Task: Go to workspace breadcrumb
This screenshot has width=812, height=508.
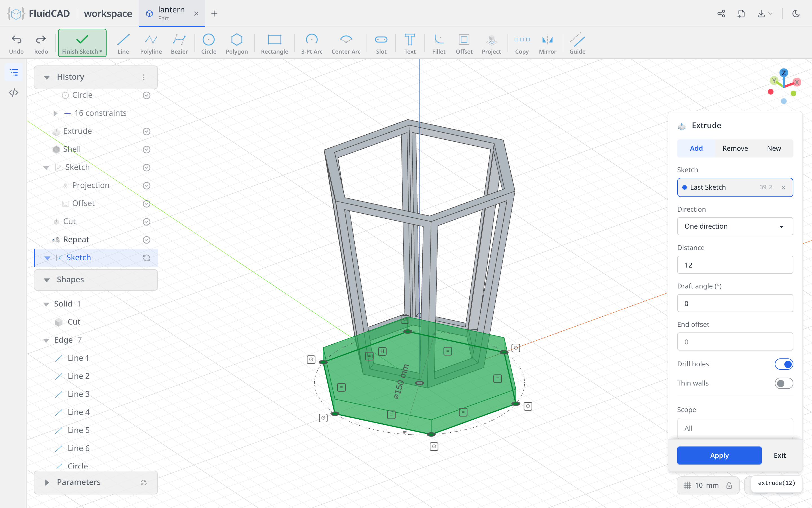Action: (108, 14)
